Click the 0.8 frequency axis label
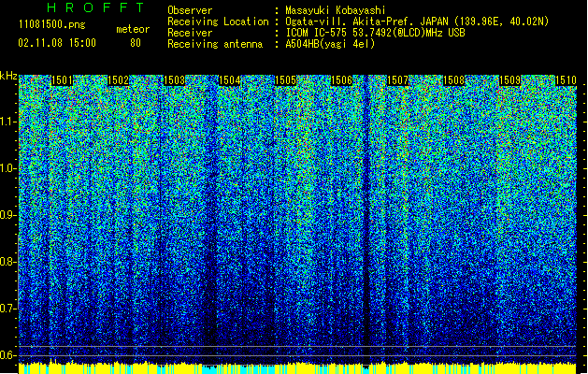 click(7, 262)
